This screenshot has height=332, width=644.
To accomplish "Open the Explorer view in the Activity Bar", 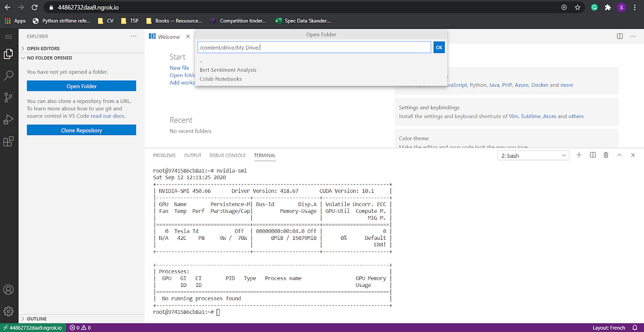I will (8, 53).
